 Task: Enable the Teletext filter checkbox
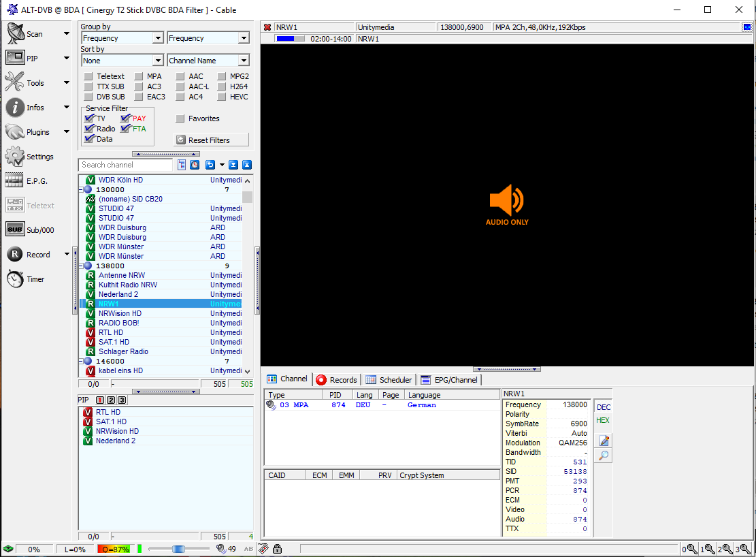88,77
